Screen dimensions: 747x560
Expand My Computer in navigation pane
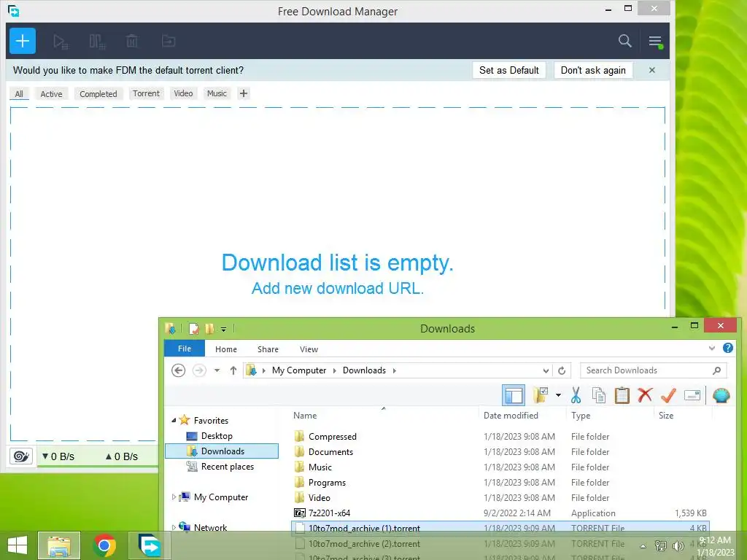(174, 497)
